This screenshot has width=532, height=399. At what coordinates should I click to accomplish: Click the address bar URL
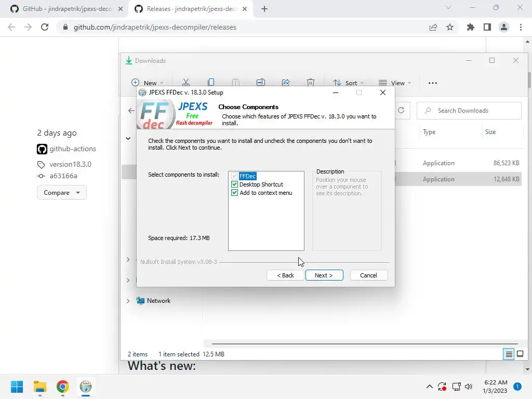[x=155, y=27]
